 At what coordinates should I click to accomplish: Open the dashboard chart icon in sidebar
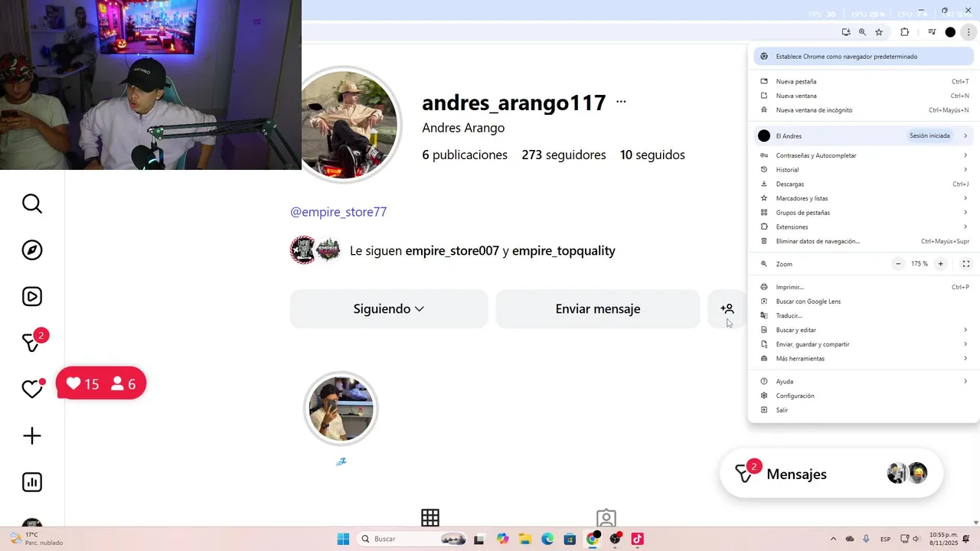(x=32, y=482)
